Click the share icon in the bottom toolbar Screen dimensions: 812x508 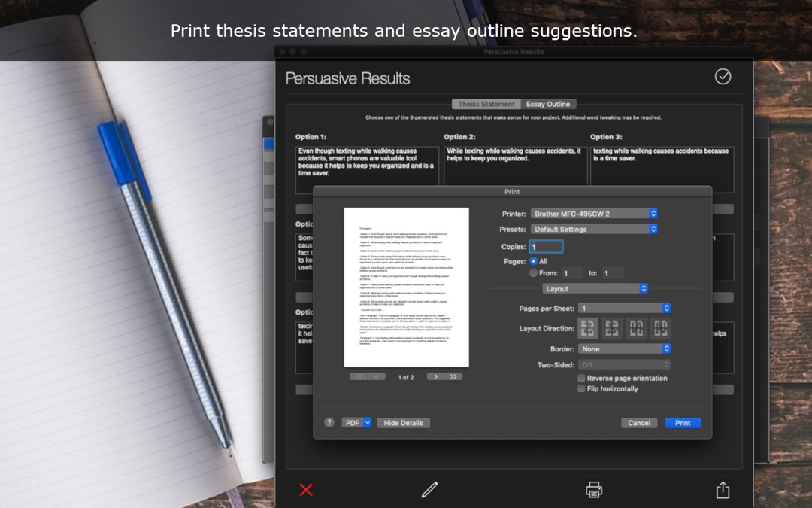[723, 490]
